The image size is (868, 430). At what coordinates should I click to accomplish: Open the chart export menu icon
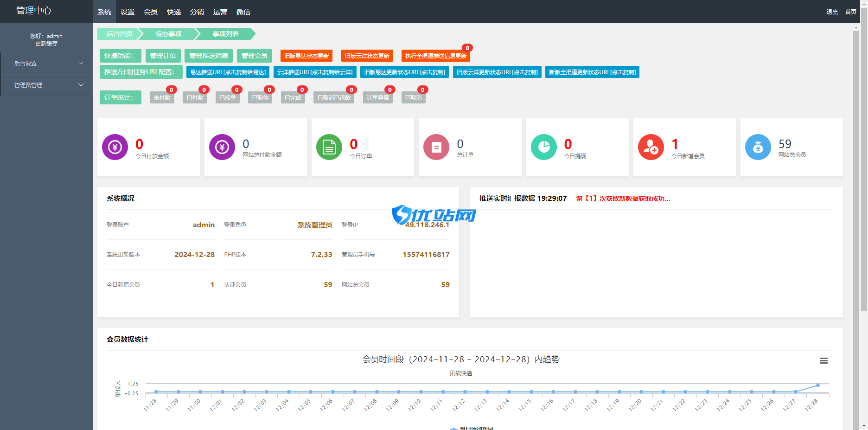tap(824, 360)
